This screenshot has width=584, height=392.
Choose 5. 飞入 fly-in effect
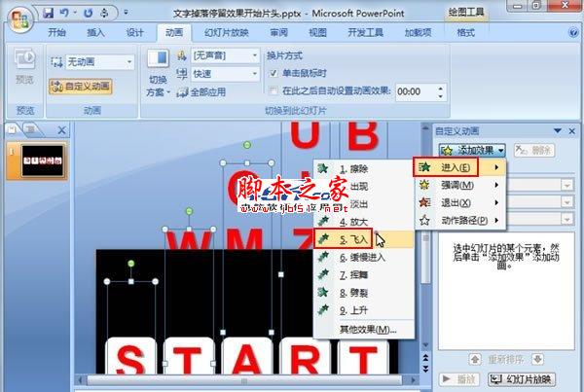click(x=363, y=239)
